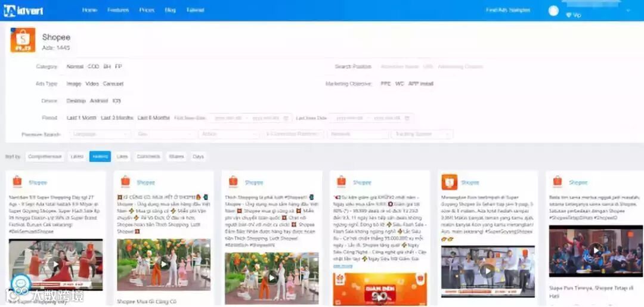644x307 pixels.
Task: Open calendar icon of First Seen Date
Action: point(286,118)
